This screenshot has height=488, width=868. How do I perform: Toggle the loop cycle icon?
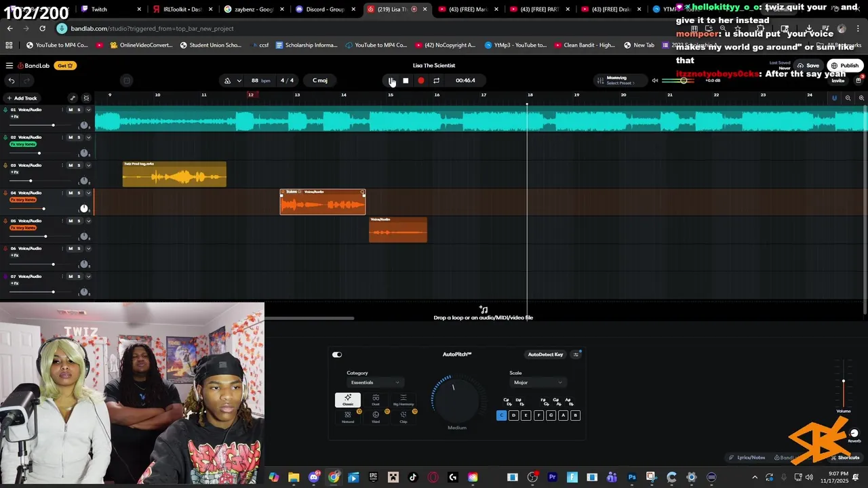tap(436, 81)
